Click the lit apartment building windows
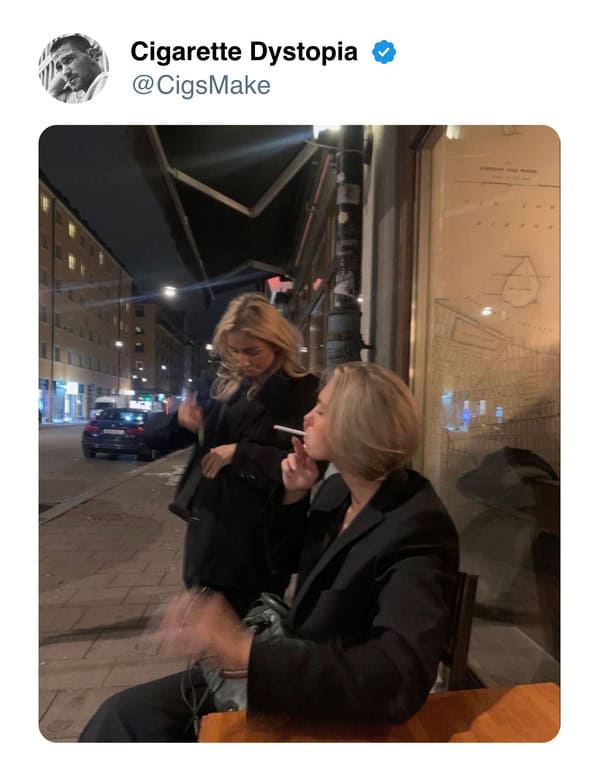This screenshot has height=776, width=599. coord(82,297)
